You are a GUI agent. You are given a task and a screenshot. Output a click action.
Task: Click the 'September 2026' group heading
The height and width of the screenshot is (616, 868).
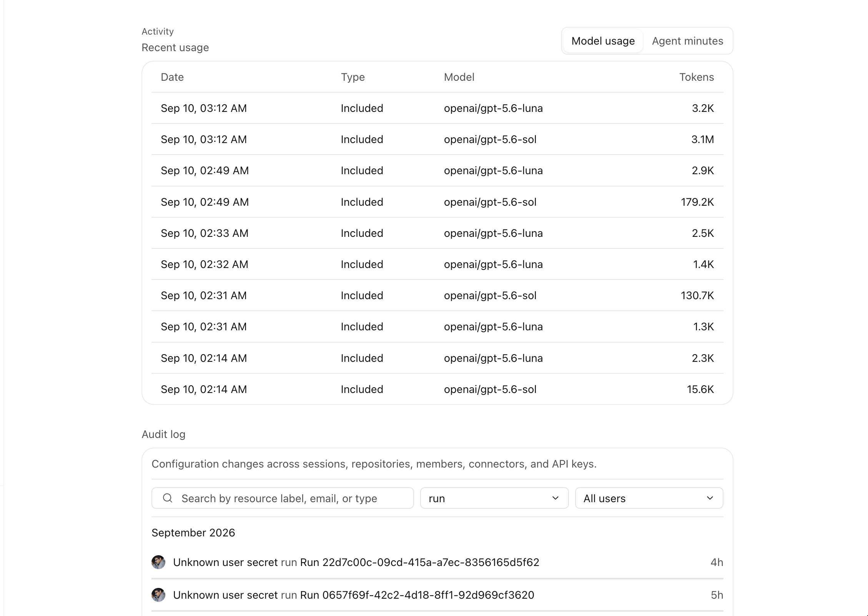[193, 533]
